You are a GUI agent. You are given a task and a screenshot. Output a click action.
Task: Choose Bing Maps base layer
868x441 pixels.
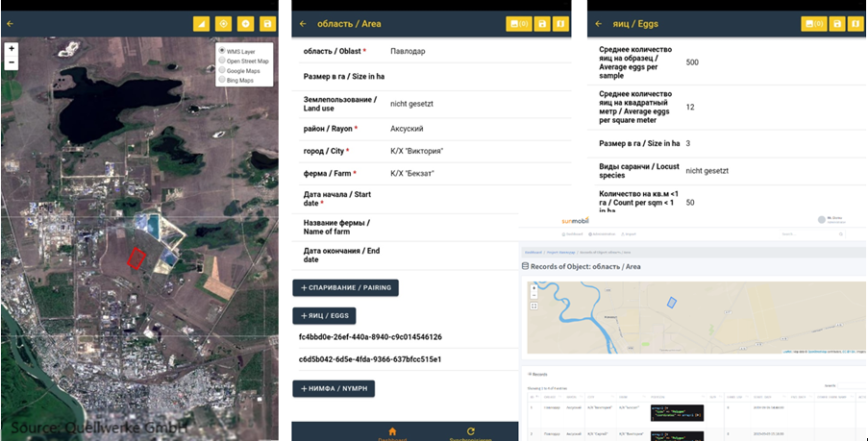click(x=222, y=80)
